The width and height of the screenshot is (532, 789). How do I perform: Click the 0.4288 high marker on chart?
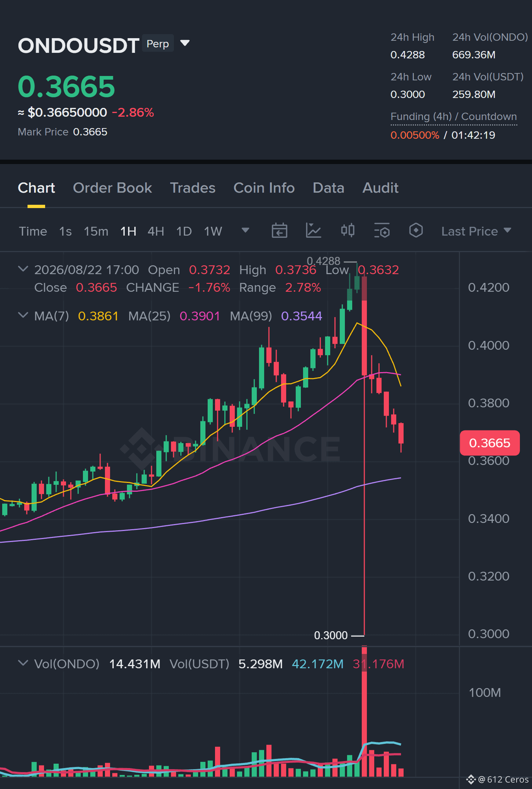pos(324,261)
